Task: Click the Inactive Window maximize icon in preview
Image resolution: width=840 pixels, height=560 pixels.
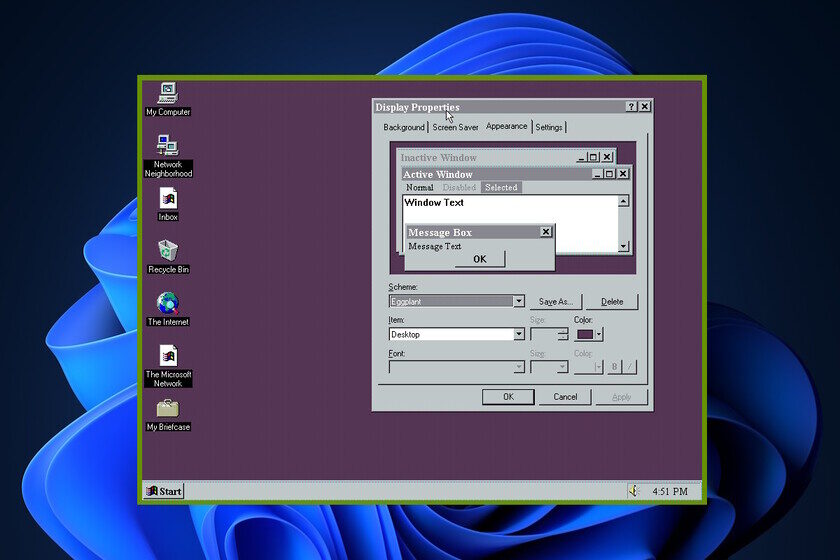Action: [x=593, y=157]
